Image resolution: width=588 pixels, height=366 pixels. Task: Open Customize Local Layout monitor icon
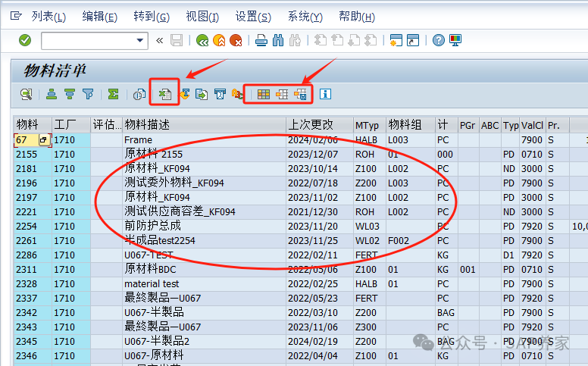click(455, 40)
